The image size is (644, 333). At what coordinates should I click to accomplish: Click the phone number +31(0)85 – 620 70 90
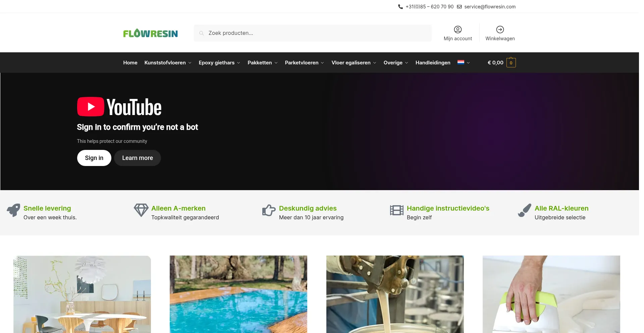pos(429,7)
